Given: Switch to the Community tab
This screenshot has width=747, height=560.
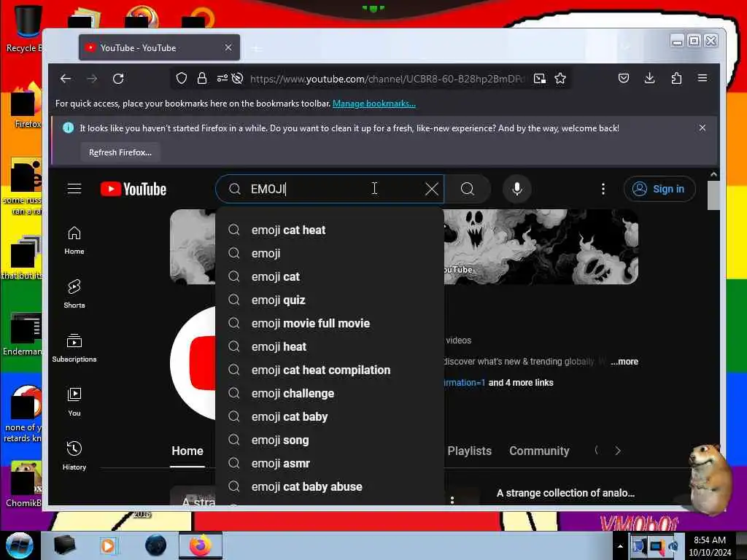Looking at the screenshot, I should point(539,451).
